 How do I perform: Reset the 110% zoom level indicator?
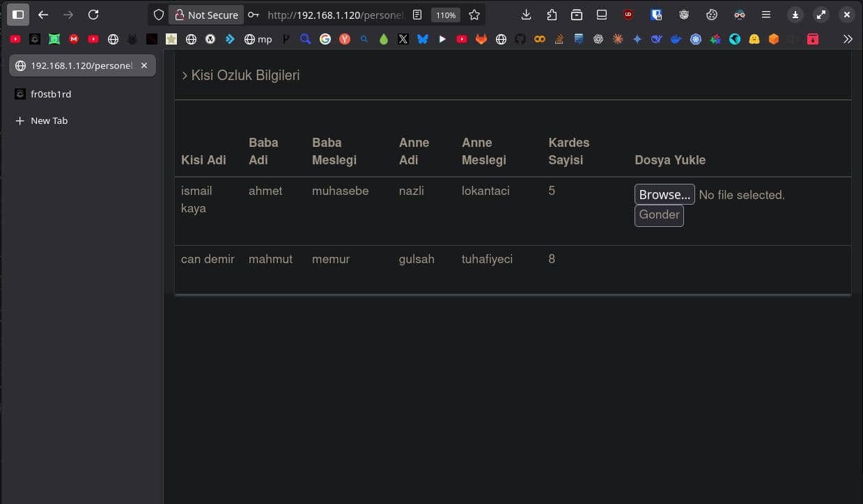[x=445, y=15]
